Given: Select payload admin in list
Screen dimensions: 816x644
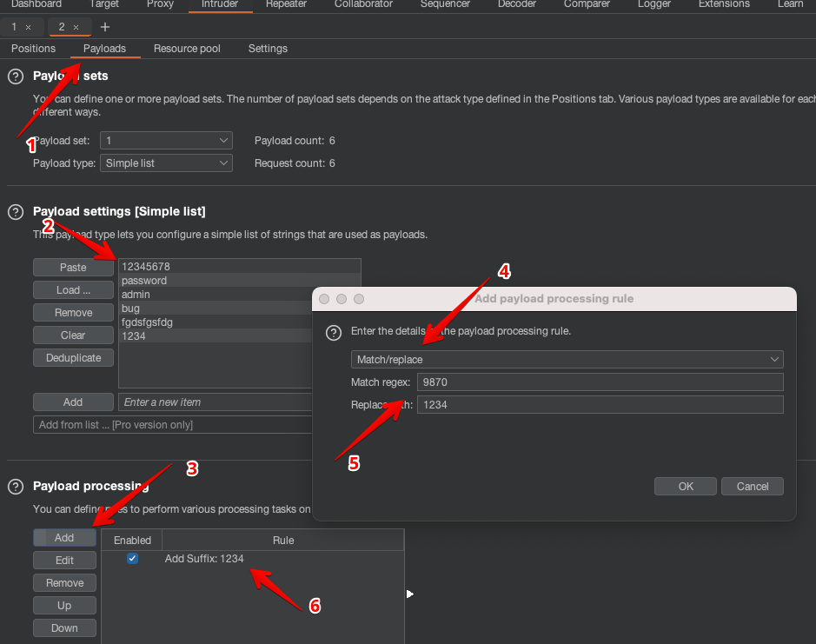Looking at the screenshot, I should click(216, 294).
